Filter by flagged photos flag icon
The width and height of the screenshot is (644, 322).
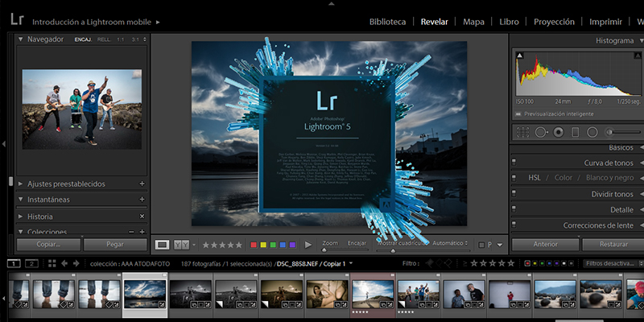point(430,263)
